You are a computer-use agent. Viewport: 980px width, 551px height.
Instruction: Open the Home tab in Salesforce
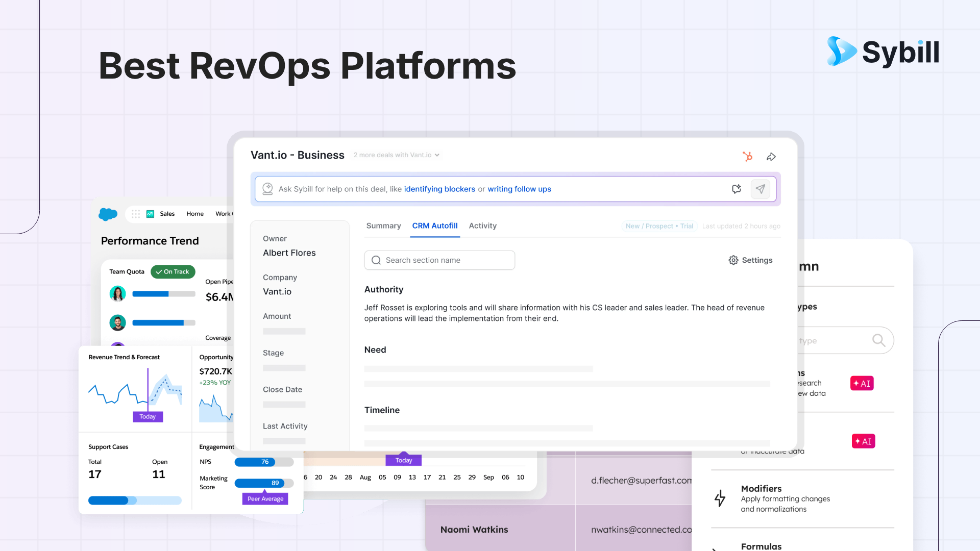point(195,214)
